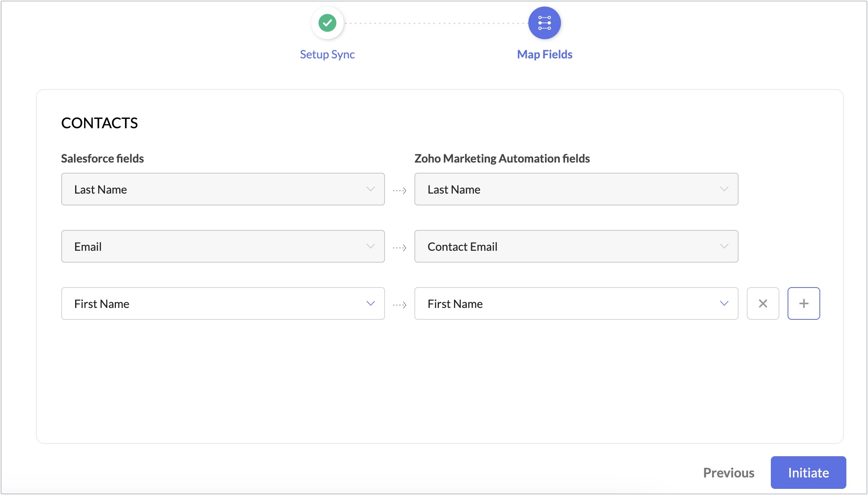This screenshot has width=868, height=495.
Task: Click arrow icon between Email and Contact Email
Action: click(399, 247)
